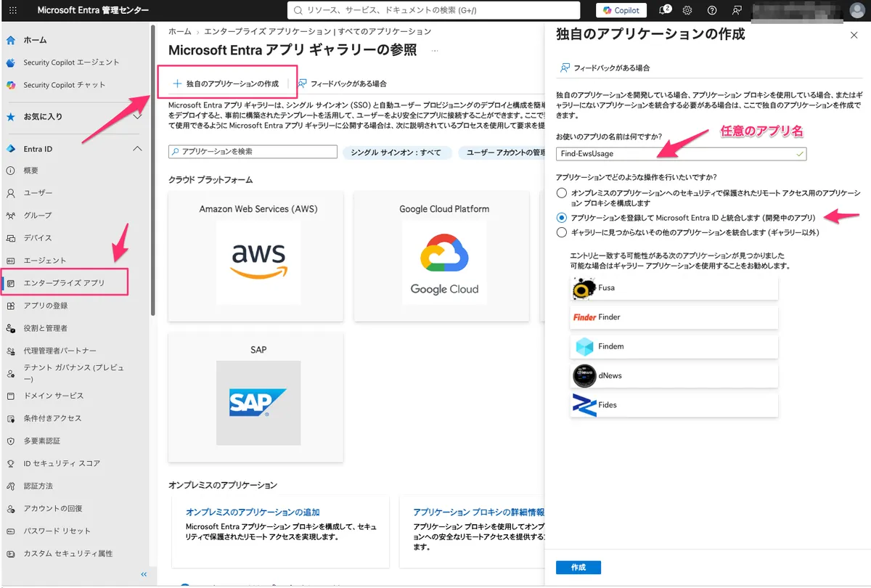Click the top resource search field
Screen dimensions: 871x588
coord(434,10)
